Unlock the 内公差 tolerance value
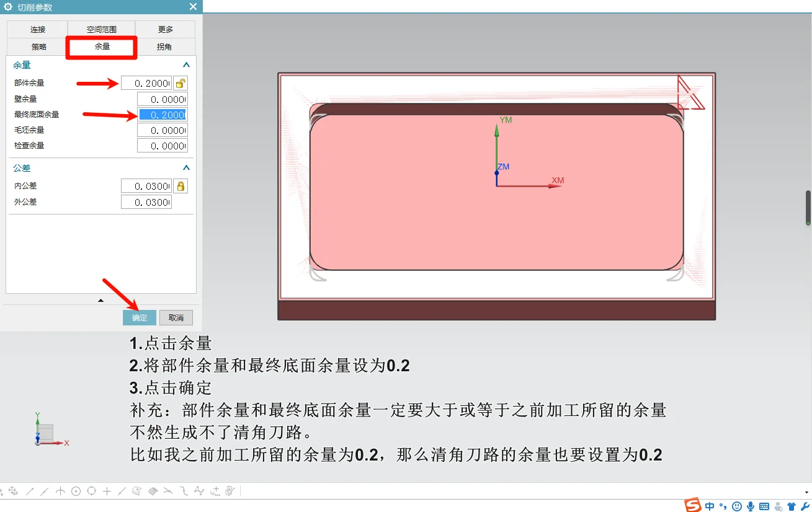 [x=181, y=185]
